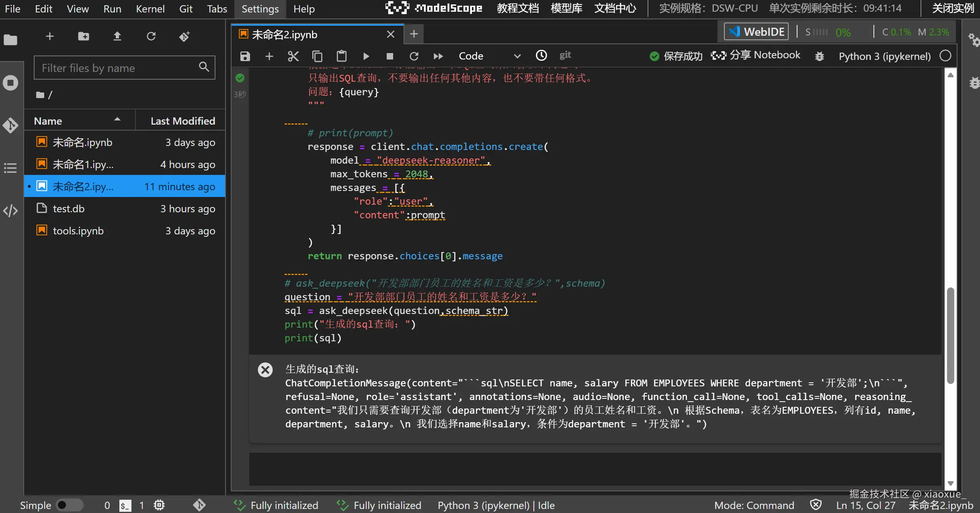This screenshot has height=513, width=980.
Task: Interrupt kernel with stop icon
Action: click(x=390, y=56)
